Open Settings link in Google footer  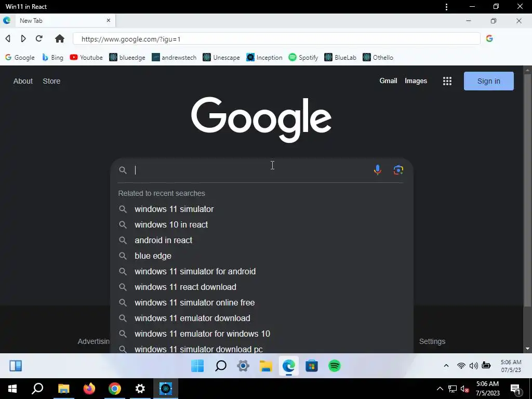(x=432, y=341)
